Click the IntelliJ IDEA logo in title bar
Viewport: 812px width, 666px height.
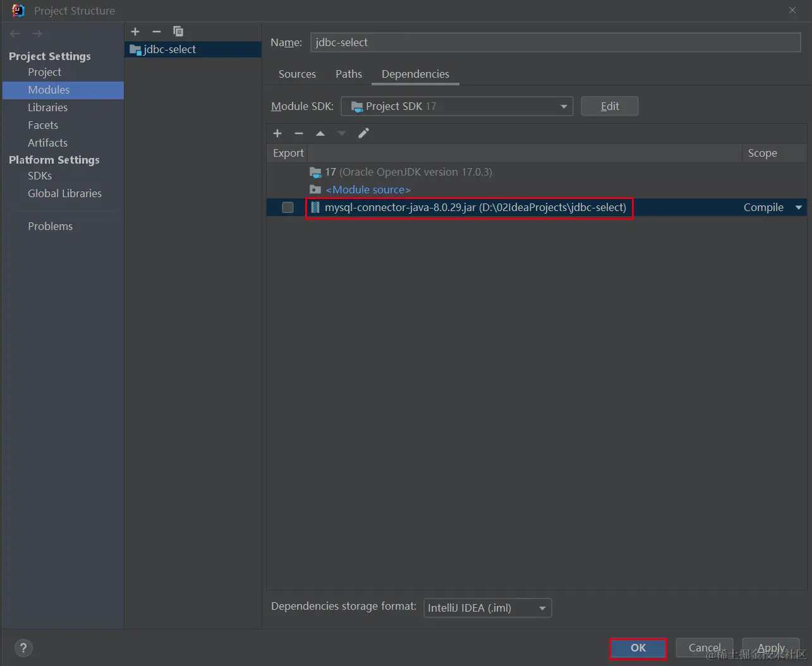point(18,11)
